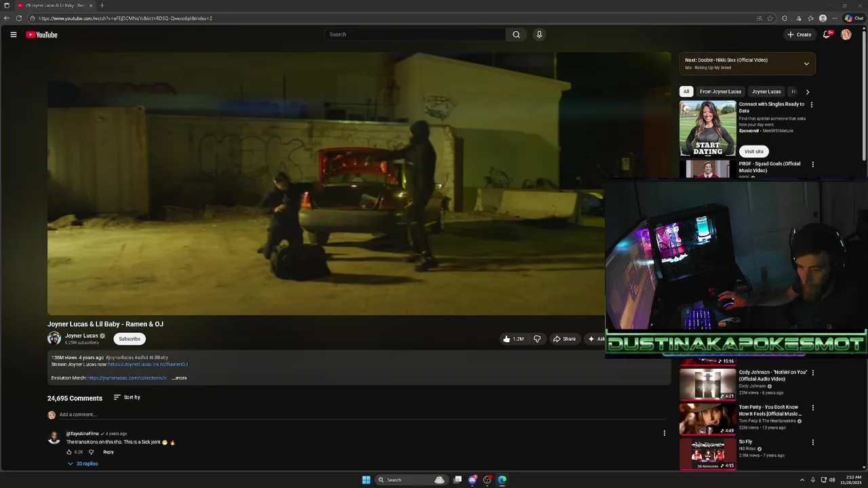Like the Ramen & OJ video
Image resolution: width=868 pixels, height=488 pixels.
pyautogui.click(x=513, y=339)
